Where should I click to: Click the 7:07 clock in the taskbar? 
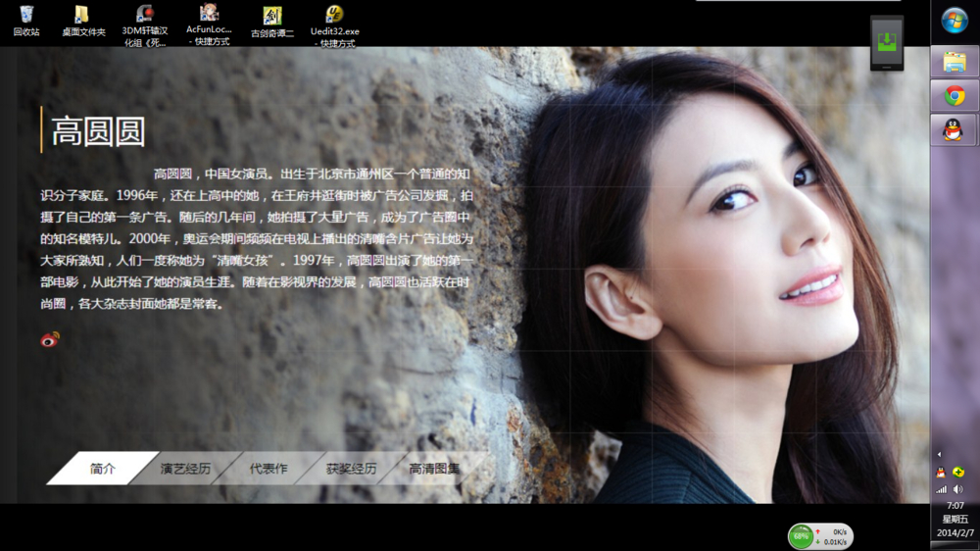[955, 505]
